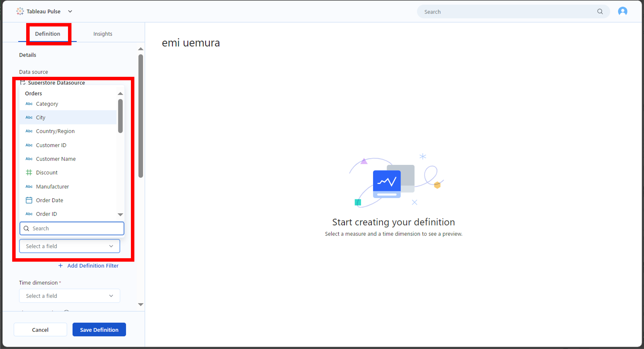This screenshot has width=644, height=349.
Task: Click Add Definition Filter link
Action: click(x=93, y=266)
